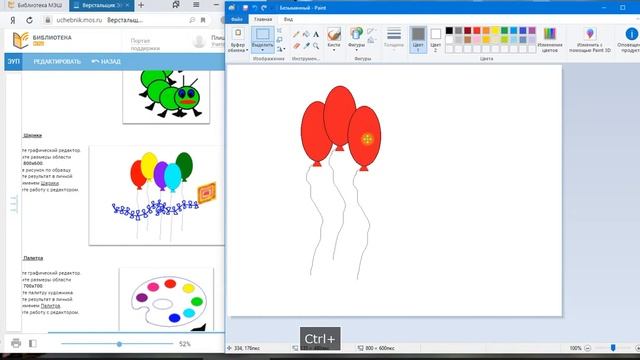
Task: Click the browser page zoom slider handle
Action: [119, 344]
